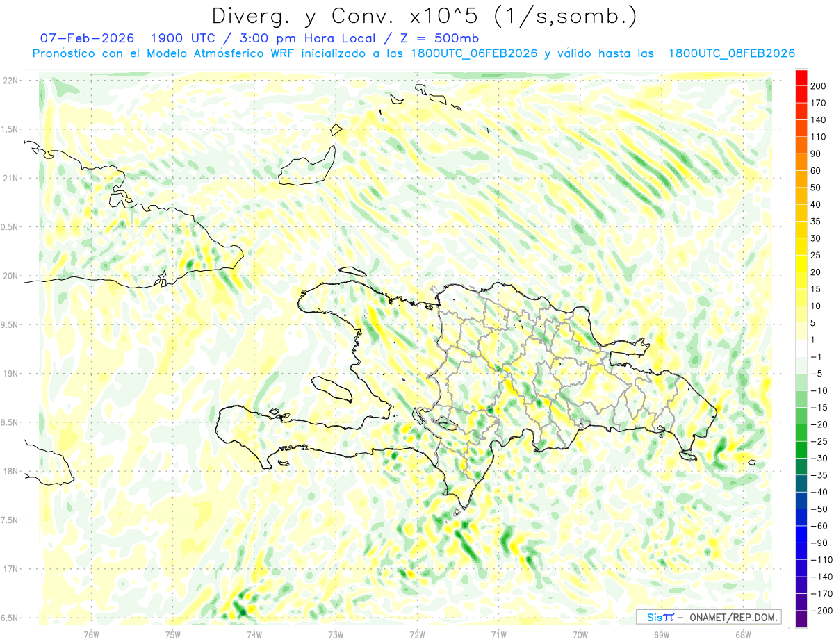Click the '1800UTC_06FEB2026' initialization time
834x644 pixels.
[474, 53]
